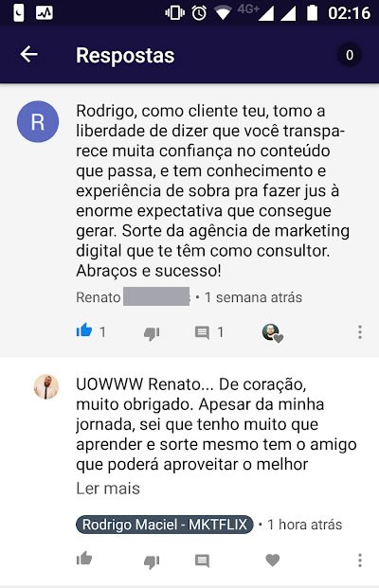
Task: Like Rodrigo's reply with thumbs up
Action: 84,559
